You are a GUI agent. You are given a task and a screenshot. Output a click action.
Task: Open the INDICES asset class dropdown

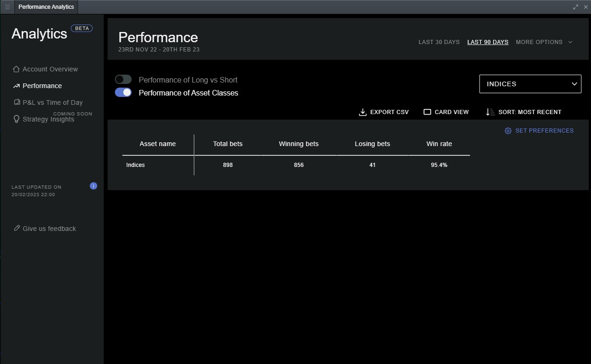530,84
